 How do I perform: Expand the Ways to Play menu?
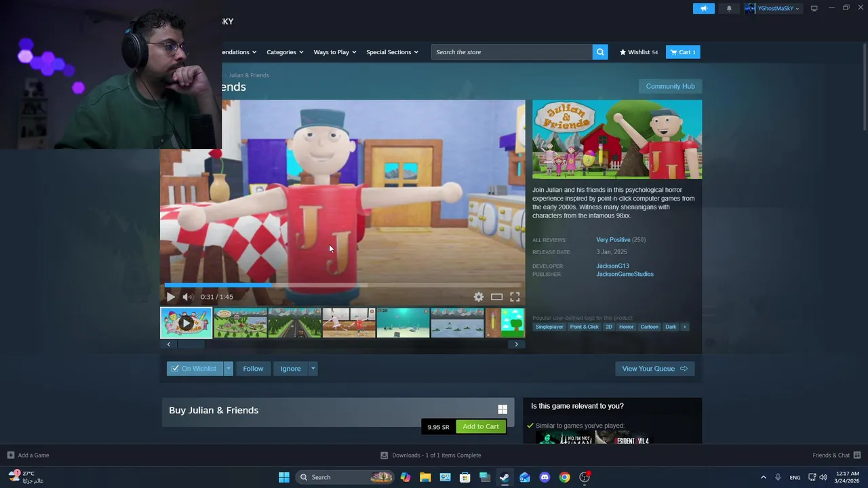tap(335, 52)
